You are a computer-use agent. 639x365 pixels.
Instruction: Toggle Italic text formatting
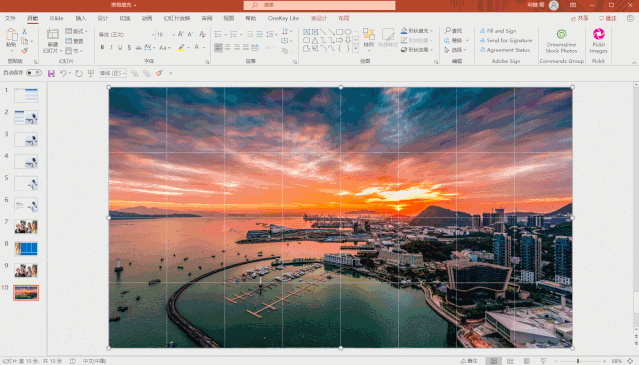click(111, 48)
